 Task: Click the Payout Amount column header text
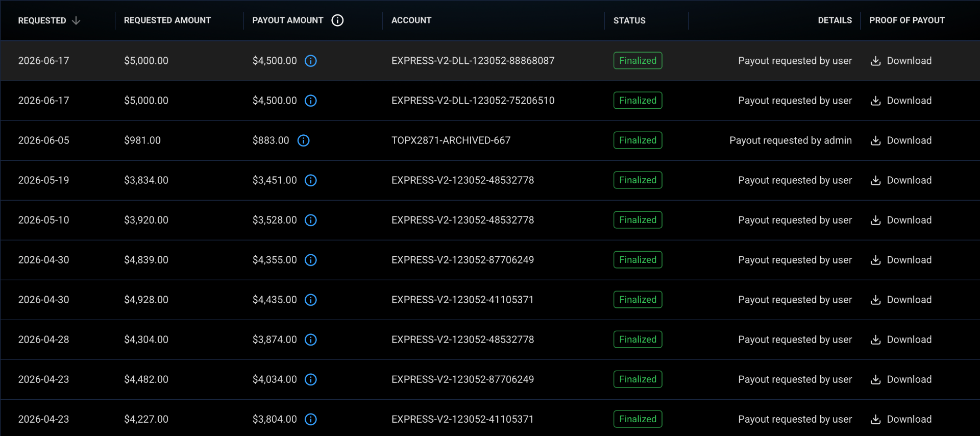(x=288, y=20)
